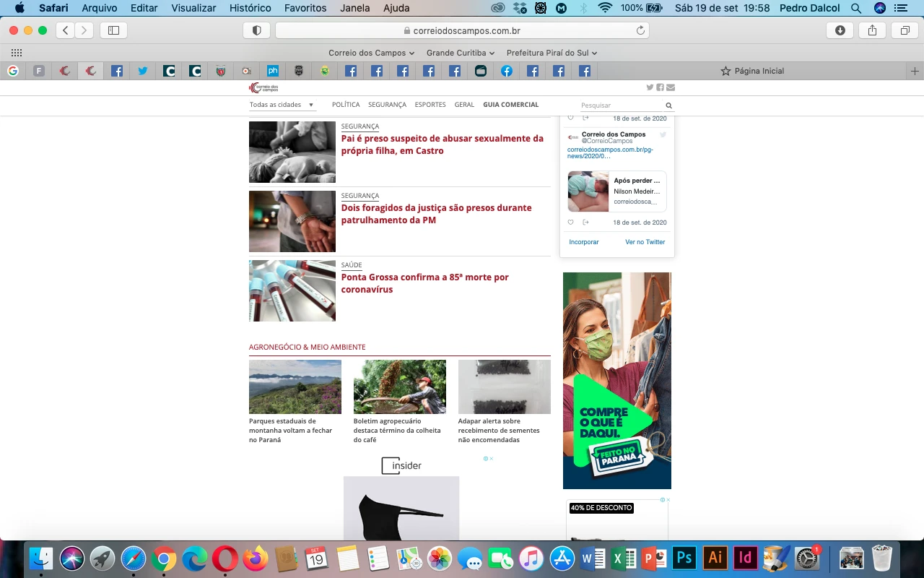This screenshot has height=578, width=924.
Task: Expand the Grande Curitiba favorites folder
Action: click(x=460, y=53)
